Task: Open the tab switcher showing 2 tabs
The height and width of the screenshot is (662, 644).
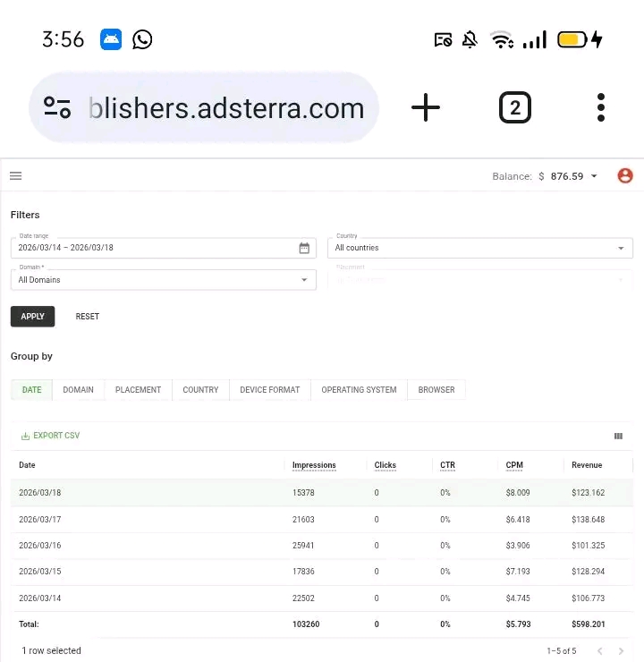Action: click(x=514, y=108)
